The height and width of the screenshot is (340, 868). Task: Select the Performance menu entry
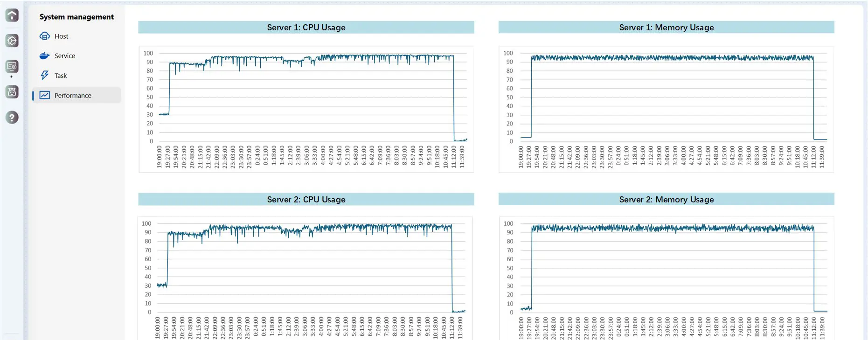(x=73, y=96)
